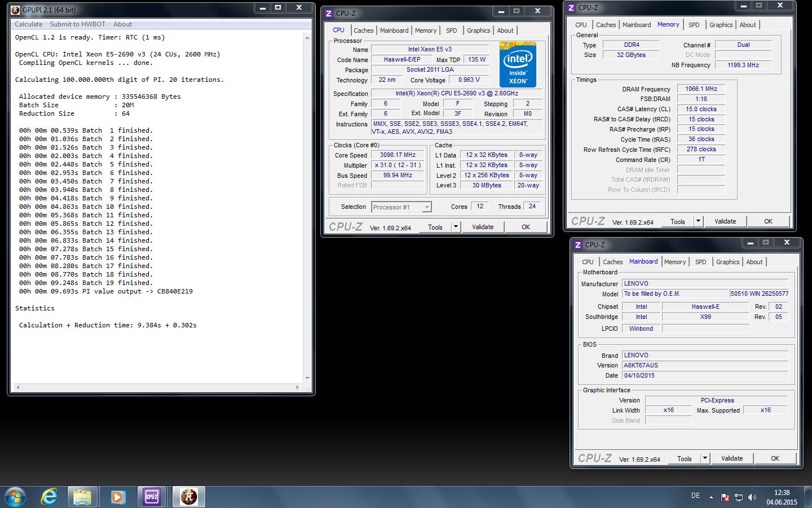This screenshot has height=508, width=812.
Task: Click the Intel Inside Xeon logo
Action: (x=518, y=64)
